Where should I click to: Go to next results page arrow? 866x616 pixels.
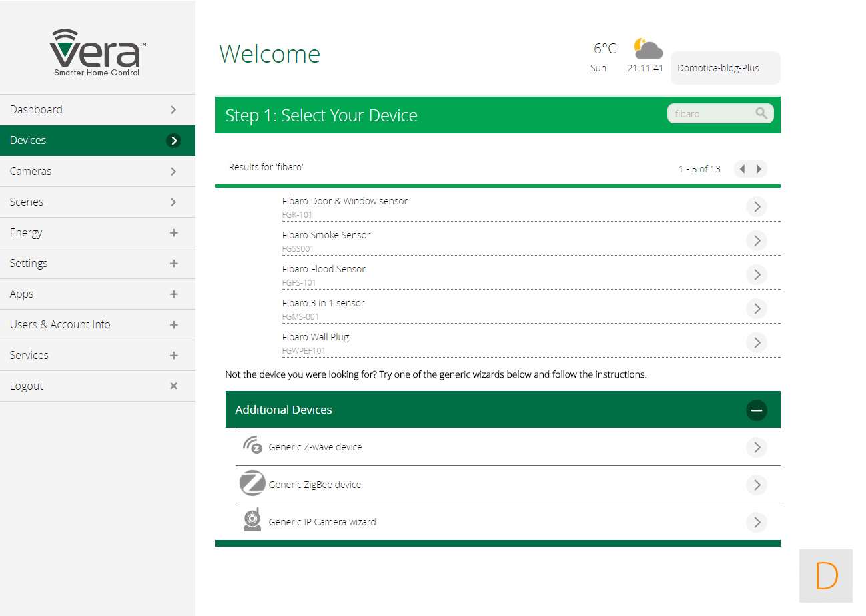point(759,169)
